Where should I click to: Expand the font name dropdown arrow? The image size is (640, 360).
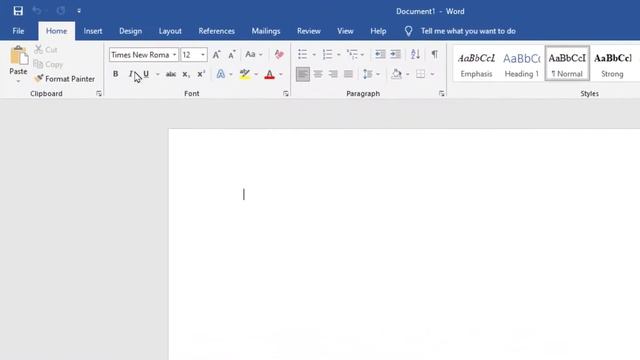[175, 55]
